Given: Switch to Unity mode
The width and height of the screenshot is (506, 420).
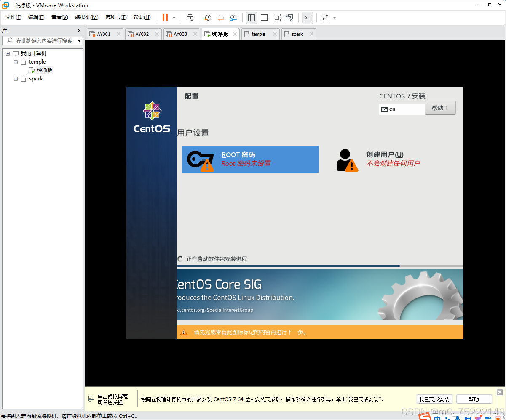Looking at the screenshot, I should [x=289, y=18].
